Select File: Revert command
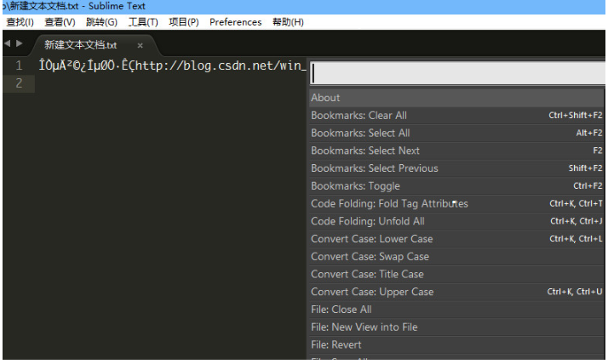The image size is (608, 364). click(x=456, y=345)
